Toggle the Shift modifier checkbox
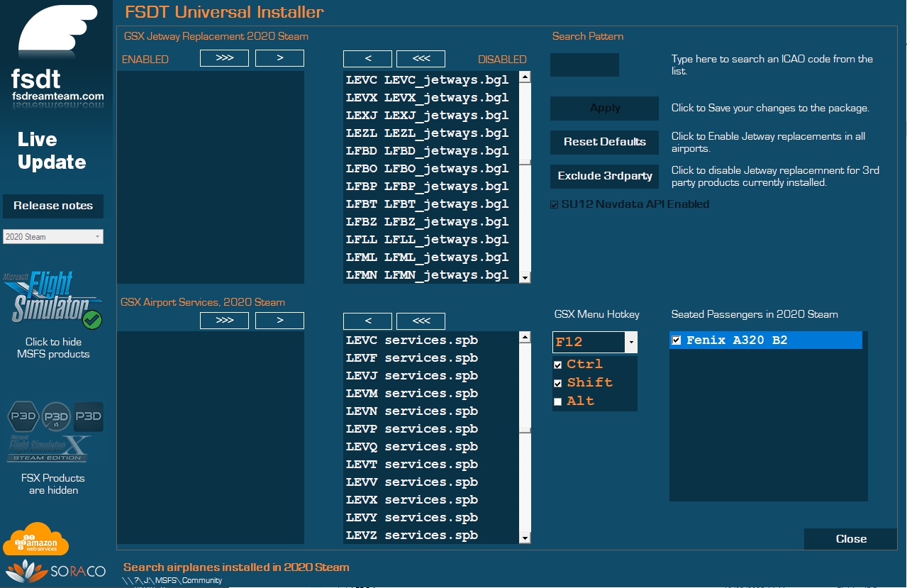The height and width of the screenshot is (588, 907). coord(557,383)
